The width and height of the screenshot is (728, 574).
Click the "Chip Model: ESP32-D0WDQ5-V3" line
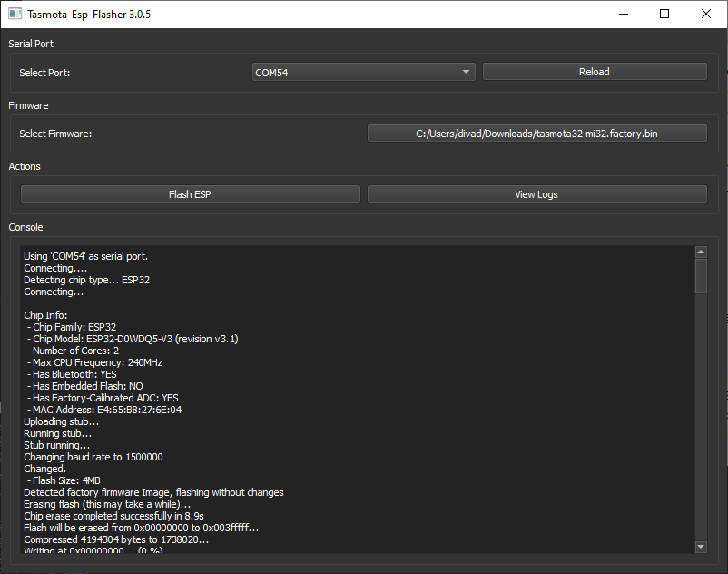tap(133, 339)
